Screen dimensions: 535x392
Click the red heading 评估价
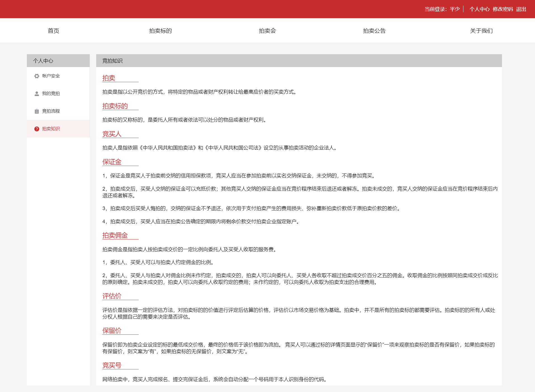click(x=112, y=296)
